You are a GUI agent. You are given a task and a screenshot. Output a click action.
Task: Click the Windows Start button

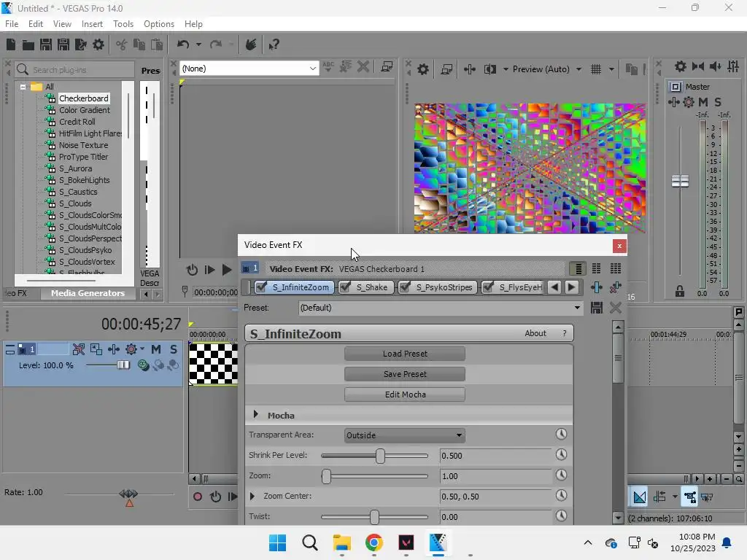pyautogui.click(x=278, y=542)
